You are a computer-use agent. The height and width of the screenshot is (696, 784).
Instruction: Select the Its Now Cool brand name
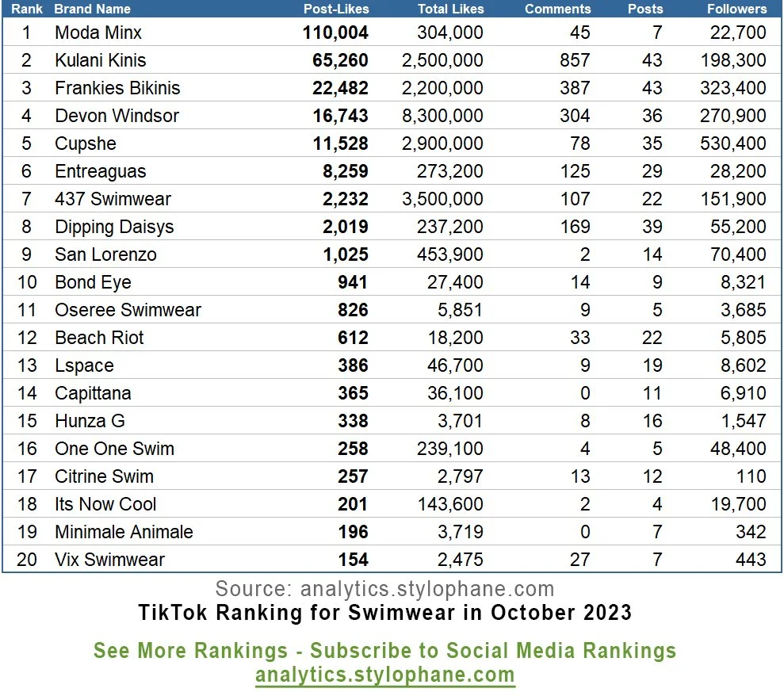pyautogui.click(x=105, y=504)
